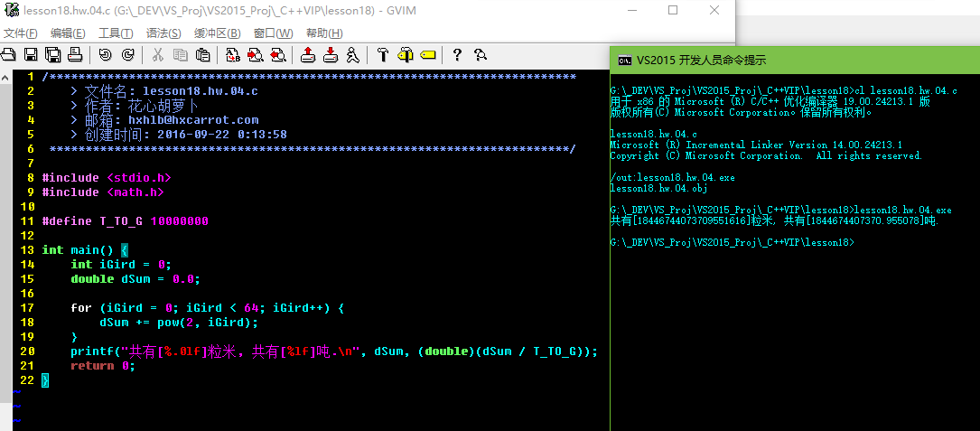Load a session with the upload-arrow icon
Screen dimensions: 980x431
click(308, 55)
